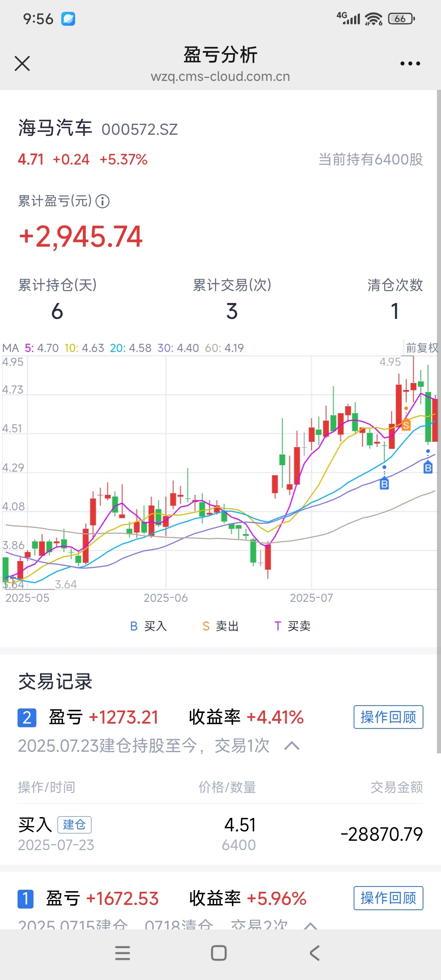Tap the B buy marker below the July dip

pos(384,484)
